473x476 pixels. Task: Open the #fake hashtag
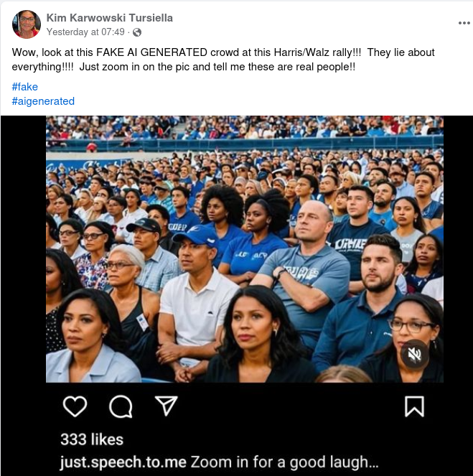[25, 87]
